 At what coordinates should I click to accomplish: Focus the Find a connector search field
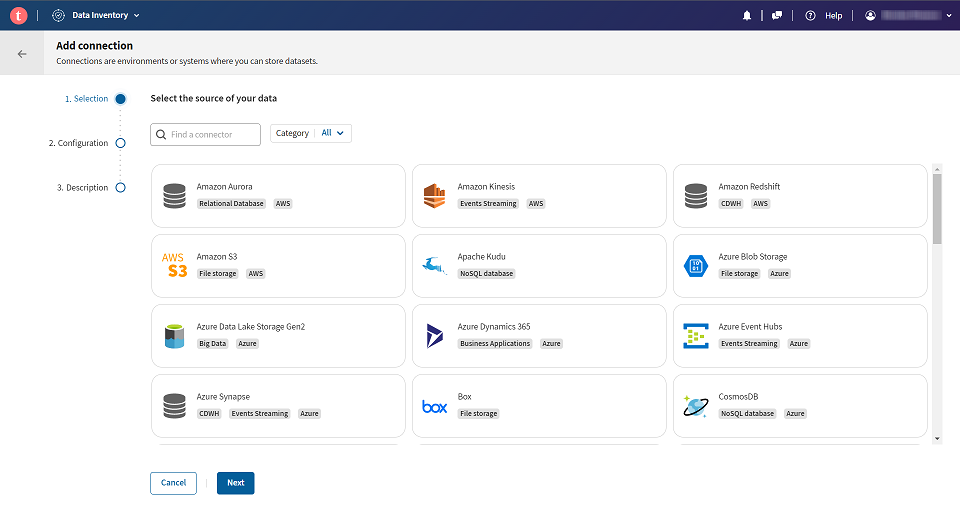pyautogui.click(x=213, y=134)
